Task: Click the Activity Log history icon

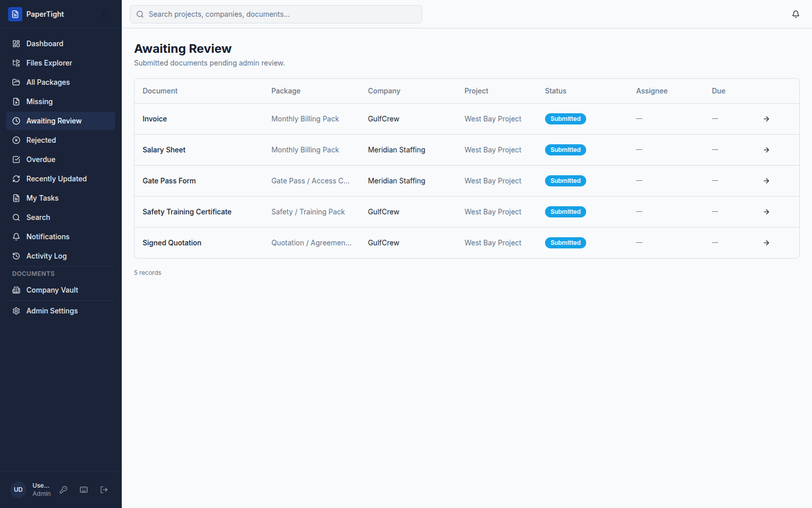Action: (16, 256)
